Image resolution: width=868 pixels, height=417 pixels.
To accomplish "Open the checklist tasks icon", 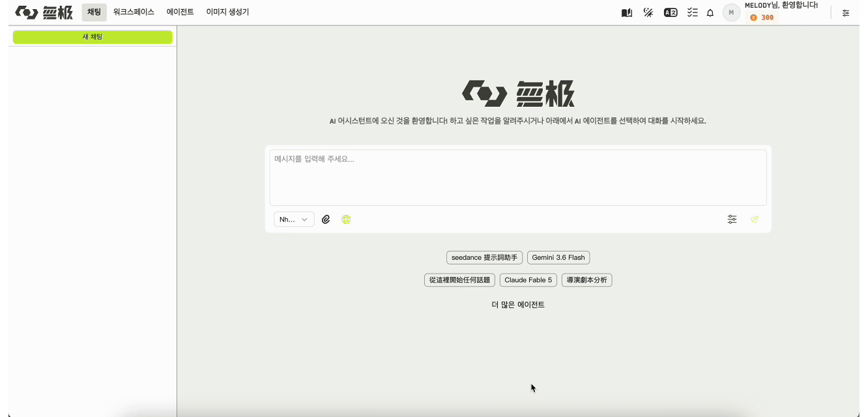I will point(693,12).
